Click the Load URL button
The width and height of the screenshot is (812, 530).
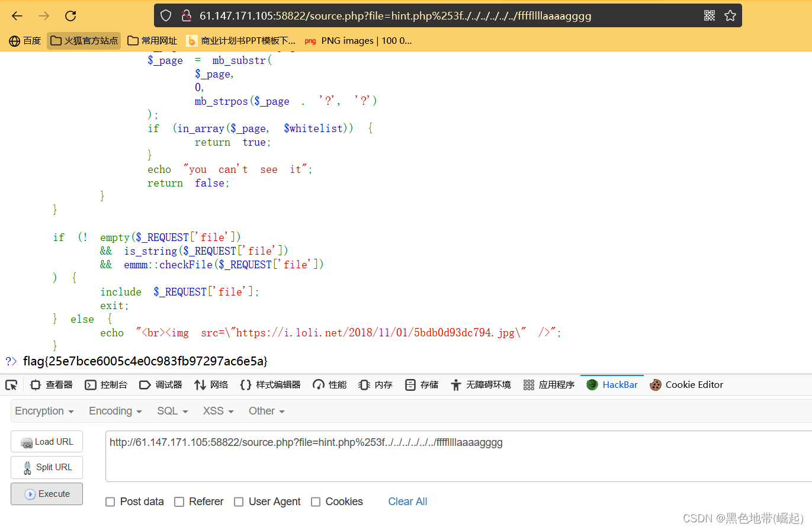[x=47, y=442]
